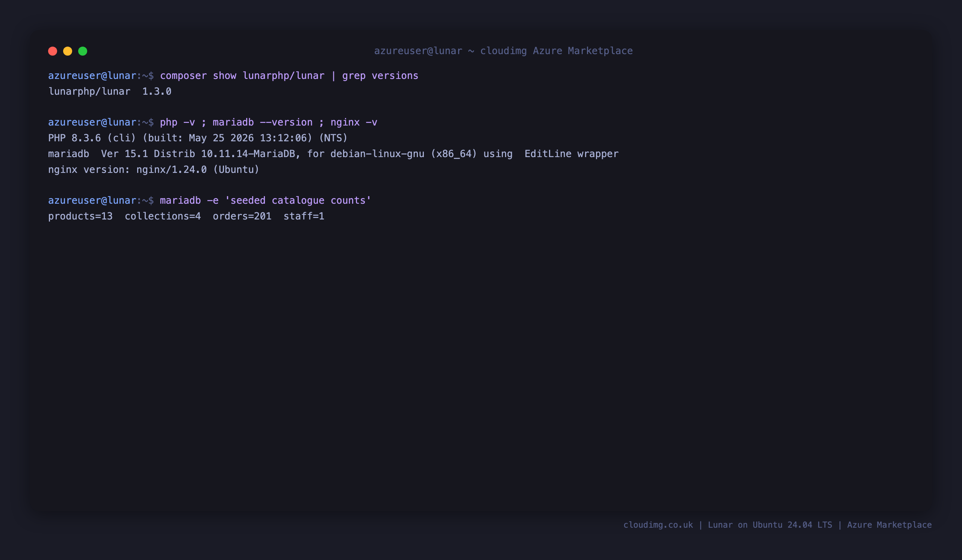Click the nginx version: nginx/1.24.0 line
Screen dimensions: 962x560
click(154, 170)
